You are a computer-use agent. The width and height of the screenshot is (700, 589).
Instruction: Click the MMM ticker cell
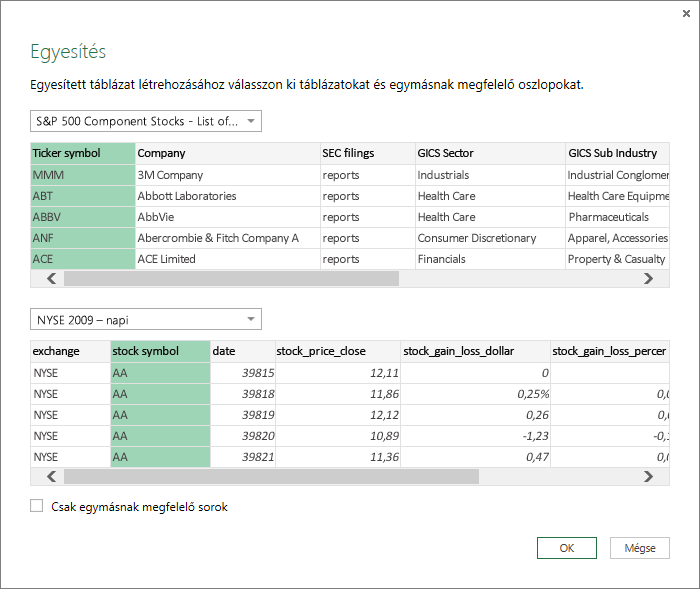[83, 175]
